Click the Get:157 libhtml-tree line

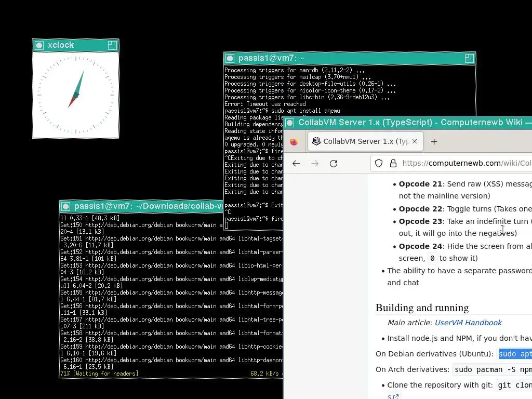(171, 323)
